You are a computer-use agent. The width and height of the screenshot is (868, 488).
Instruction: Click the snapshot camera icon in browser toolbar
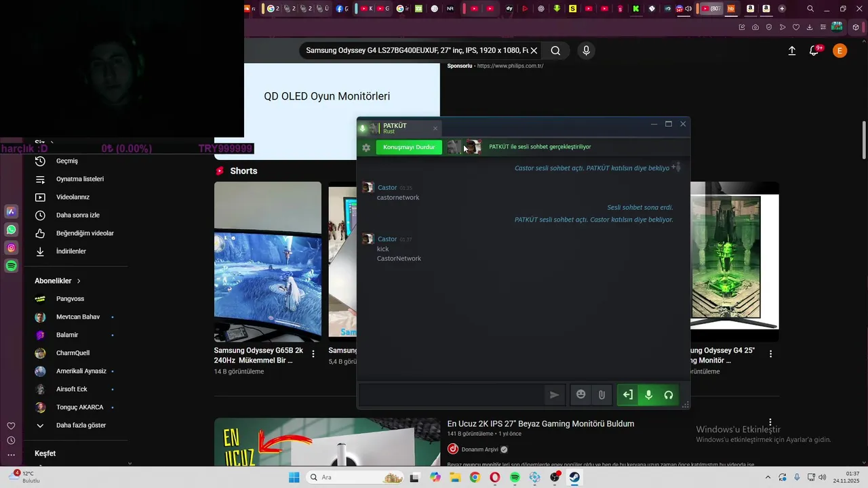coord(755,27)
